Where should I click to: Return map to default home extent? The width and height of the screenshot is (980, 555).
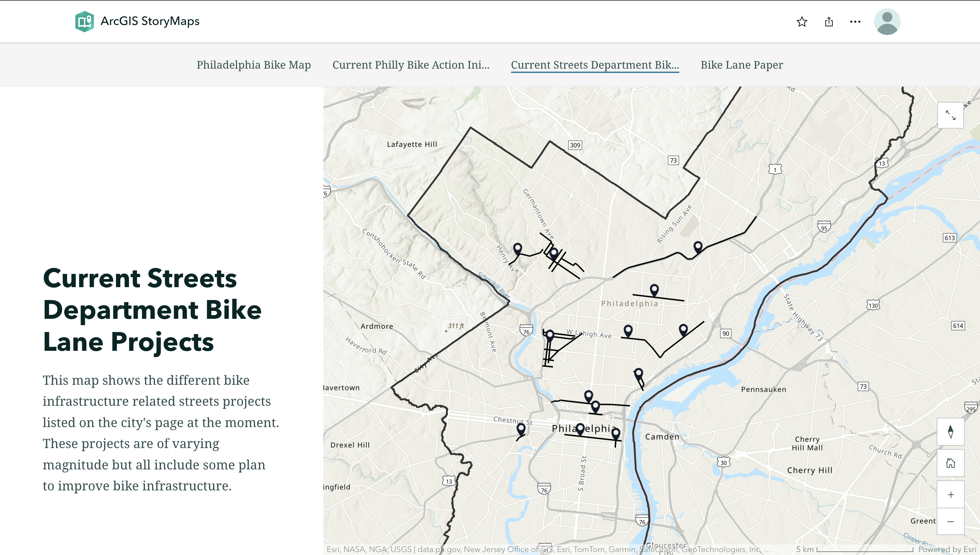click(x=950, y=463)
